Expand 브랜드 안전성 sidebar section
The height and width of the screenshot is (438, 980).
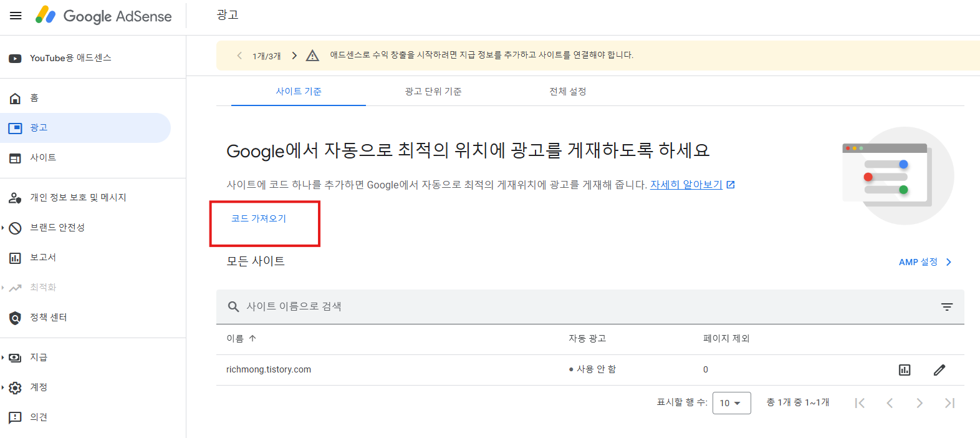point(57,228)
